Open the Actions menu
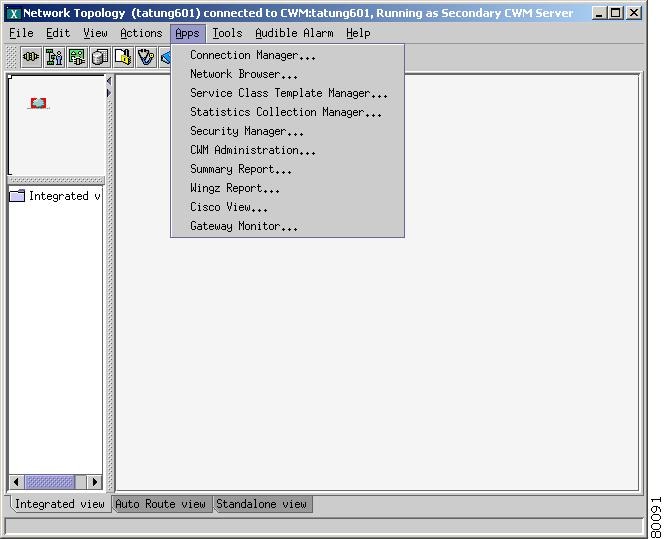The image size is (665, 539). [141, 33]
